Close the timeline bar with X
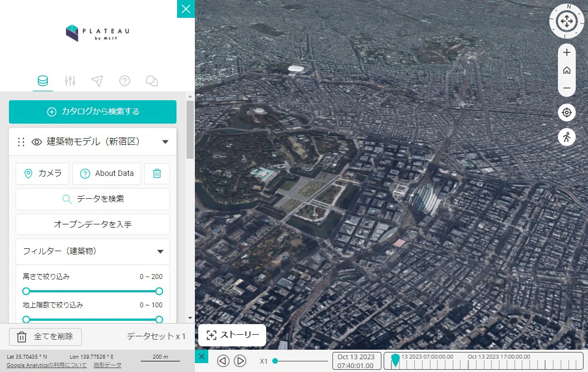Viewport: 588px width, 372px height. [202, 356]
